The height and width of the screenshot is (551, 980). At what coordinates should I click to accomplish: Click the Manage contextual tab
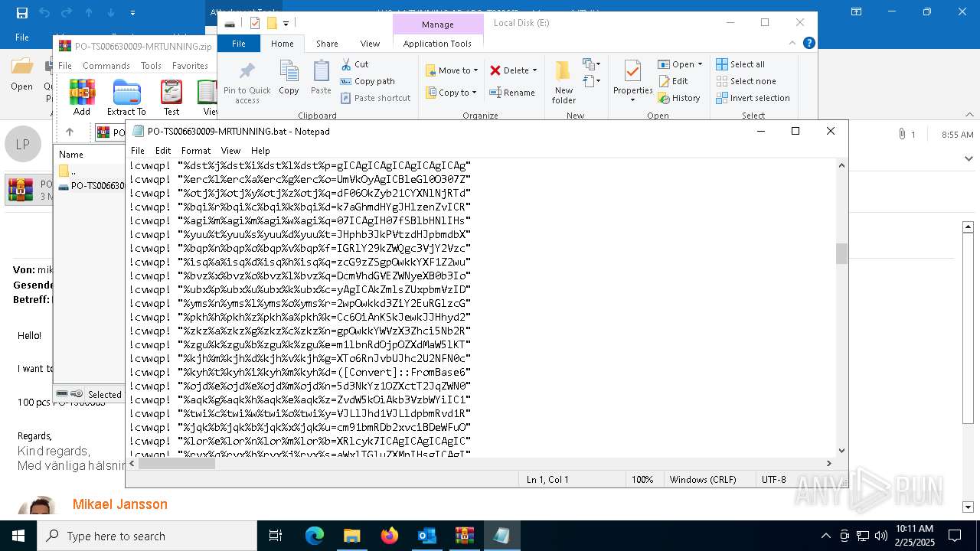437,24
